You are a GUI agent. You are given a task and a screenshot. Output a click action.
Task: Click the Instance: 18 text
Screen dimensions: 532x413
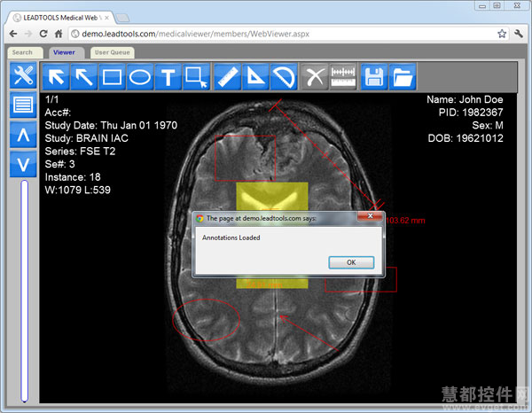point(73,177)
